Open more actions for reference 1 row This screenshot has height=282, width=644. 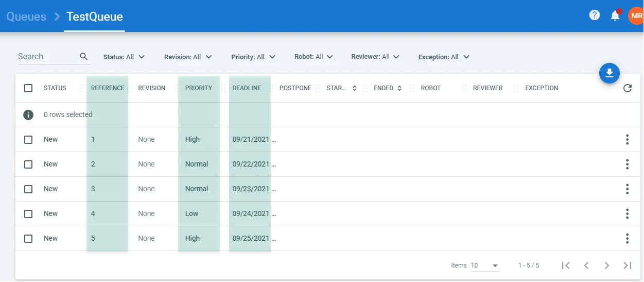(627, 139)
